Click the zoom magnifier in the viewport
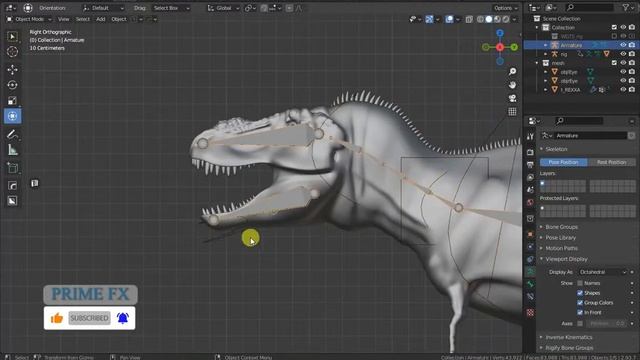Viewport: 640px width, 360px height. [512, 72]
